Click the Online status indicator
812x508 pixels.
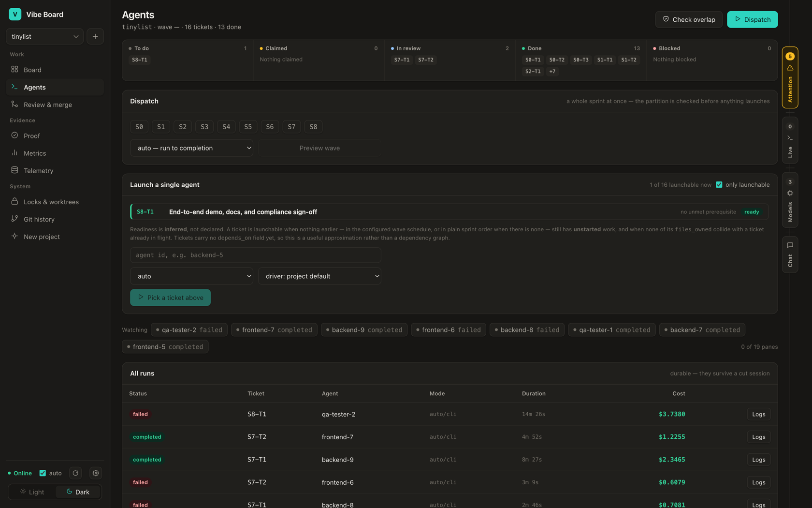point(20,473)
